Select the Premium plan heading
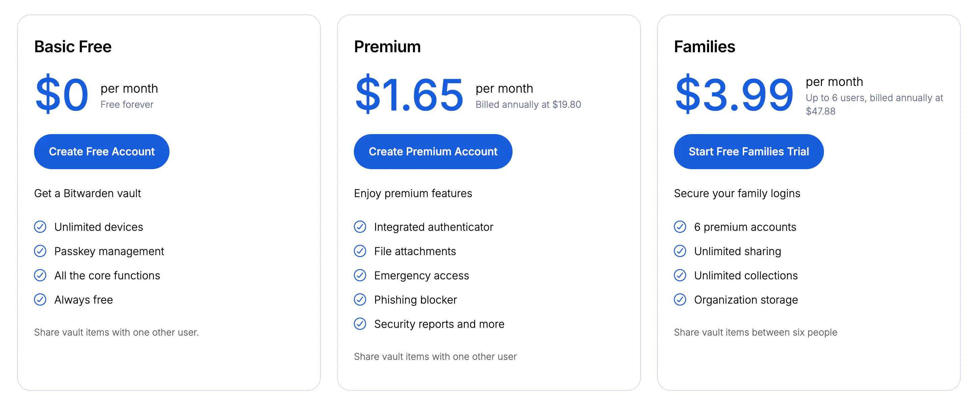Image resolution: width=980 pixels, height=403 pixels. coord(387,46)
